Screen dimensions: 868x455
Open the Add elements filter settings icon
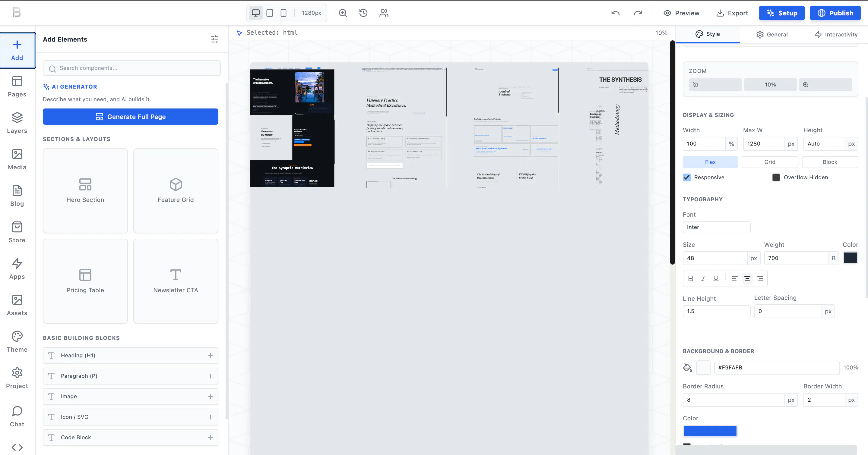tap(215, 39)
